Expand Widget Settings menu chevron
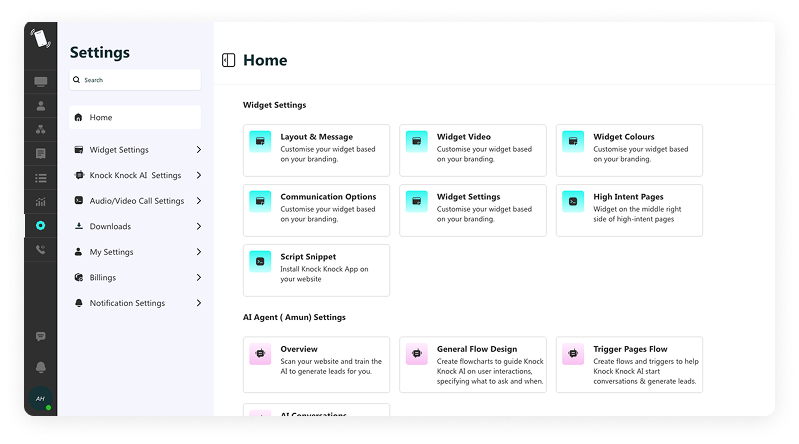The width and height of the screenshot is (799, 444). 199,150
